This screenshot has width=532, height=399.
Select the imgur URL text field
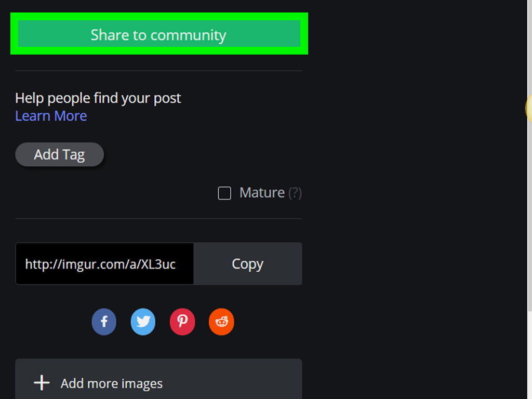click(x=104, y=263)
